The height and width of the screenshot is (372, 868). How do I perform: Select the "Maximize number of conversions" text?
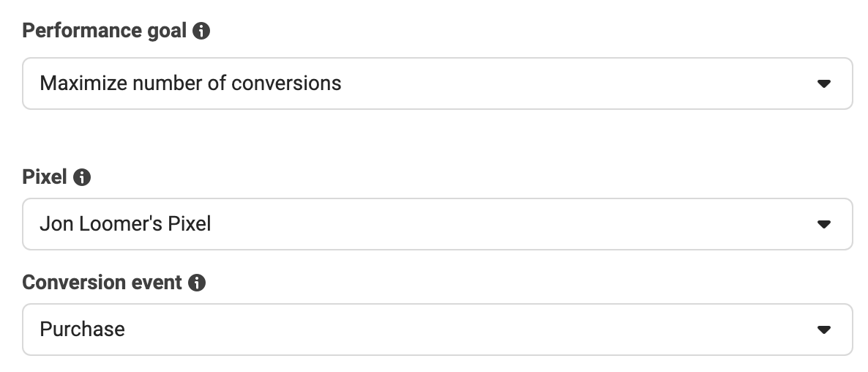pos(190,83)
